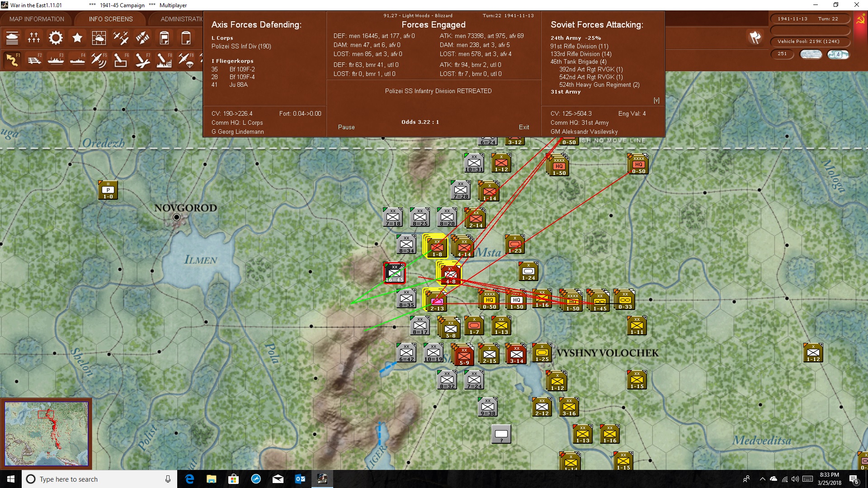
Task: Click the I Fliegerkorps heading
Action: pos(232,61)
